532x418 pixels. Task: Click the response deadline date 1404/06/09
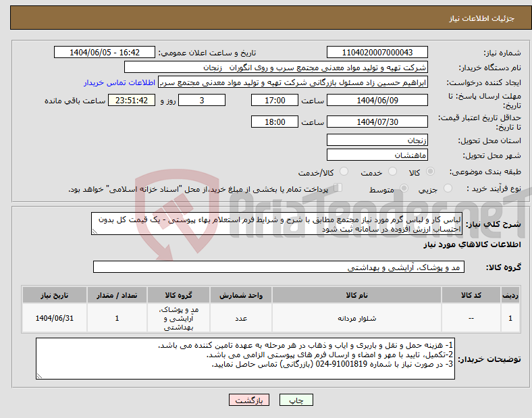click(377, 100)
